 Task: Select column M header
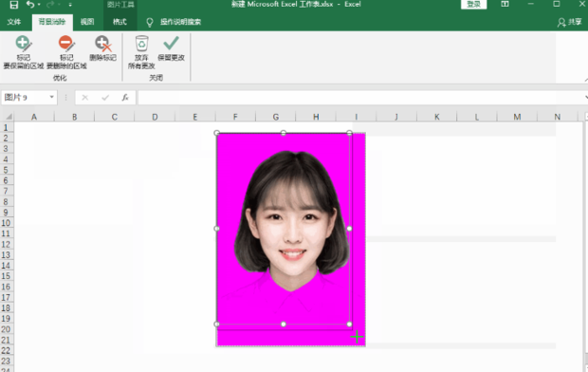(x=517, y=117)
